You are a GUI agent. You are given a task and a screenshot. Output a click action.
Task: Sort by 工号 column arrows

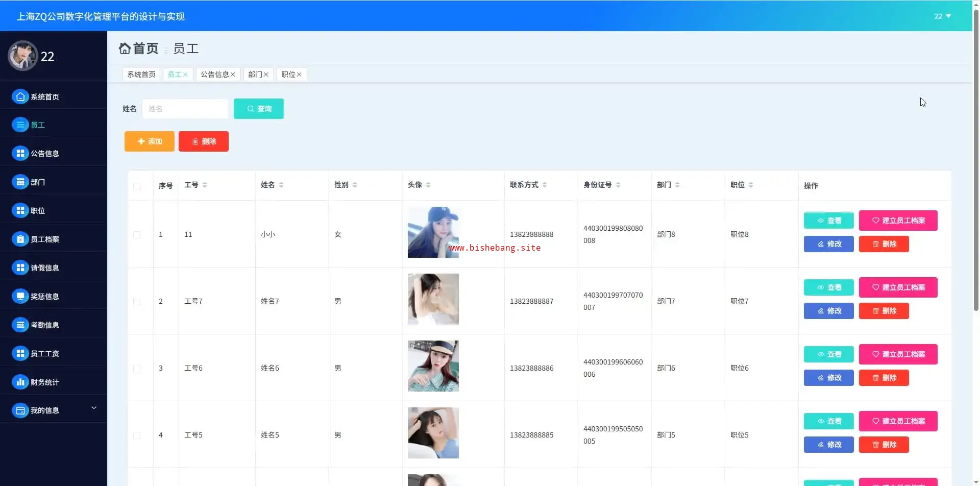click(205, 185)
